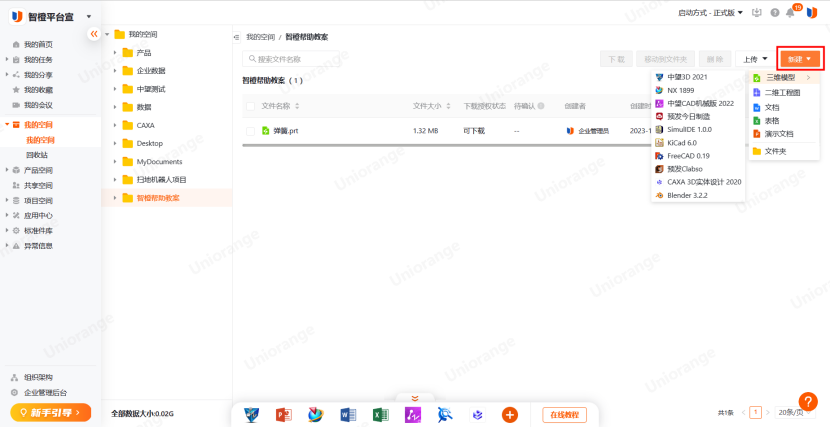Expand the 企业数据 folder in the tree
This screenshot has width=830, height=428.
click(x=115, y=70)
